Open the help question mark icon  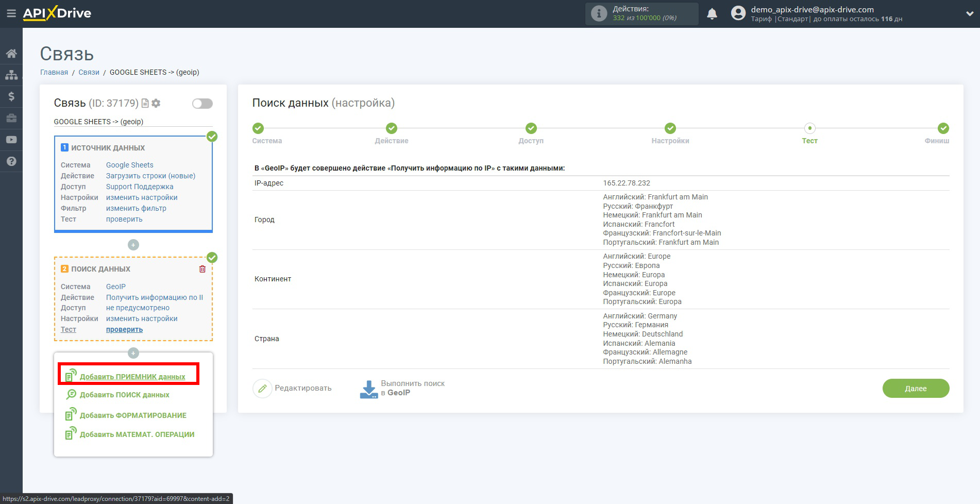coord(11,161)
